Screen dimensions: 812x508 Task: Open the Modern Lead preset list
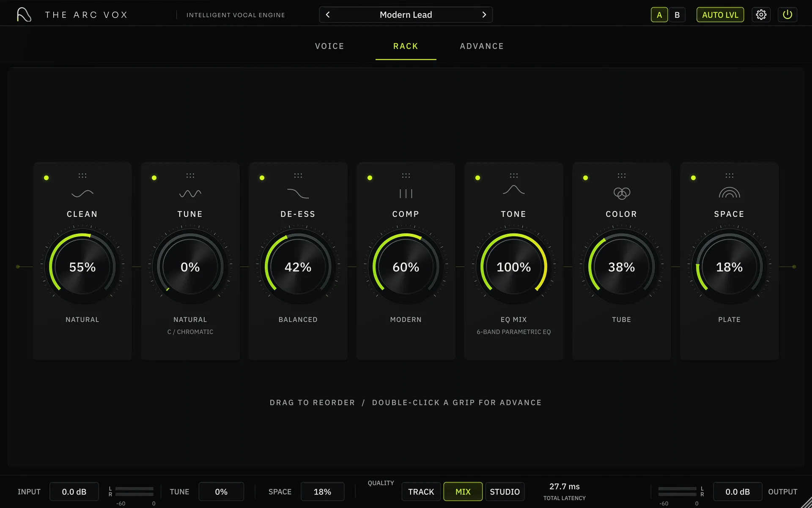click(406, 15)
